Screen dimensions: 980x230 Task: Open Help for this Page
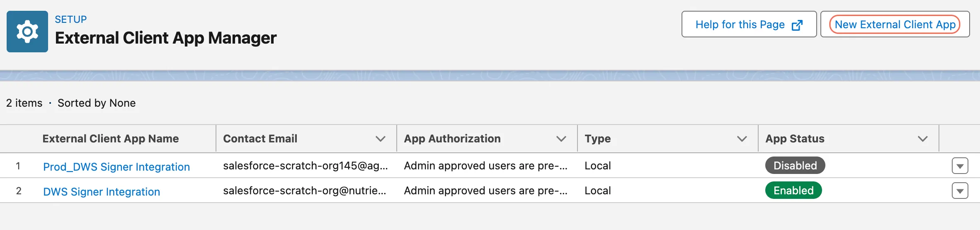(x=749, y=24)
